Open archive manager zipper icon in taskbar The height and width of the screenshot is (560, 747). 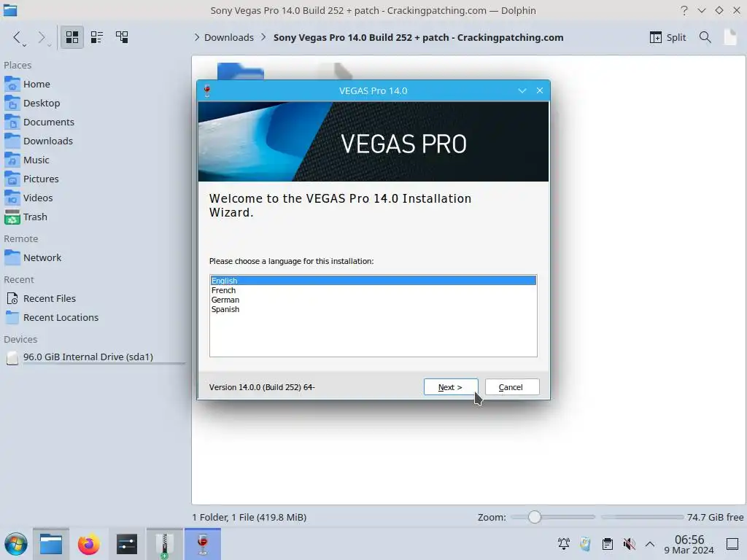click(164, 544)
